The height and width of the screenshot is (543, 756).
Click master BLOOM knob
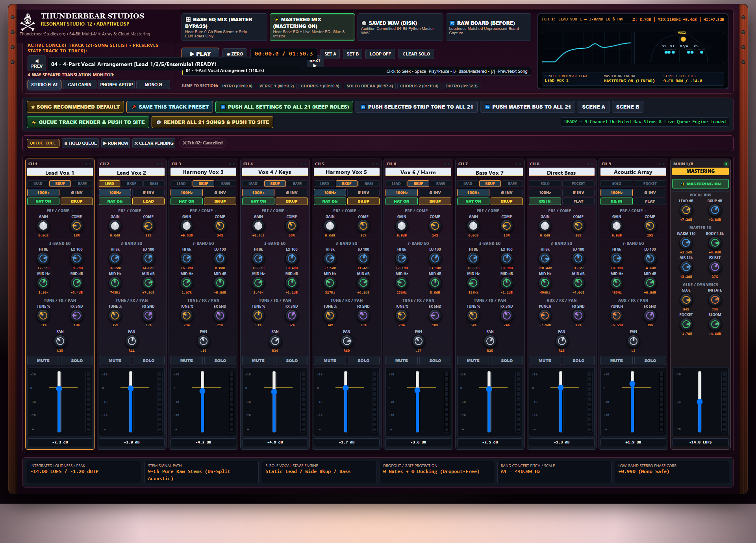tap(715, 324)
